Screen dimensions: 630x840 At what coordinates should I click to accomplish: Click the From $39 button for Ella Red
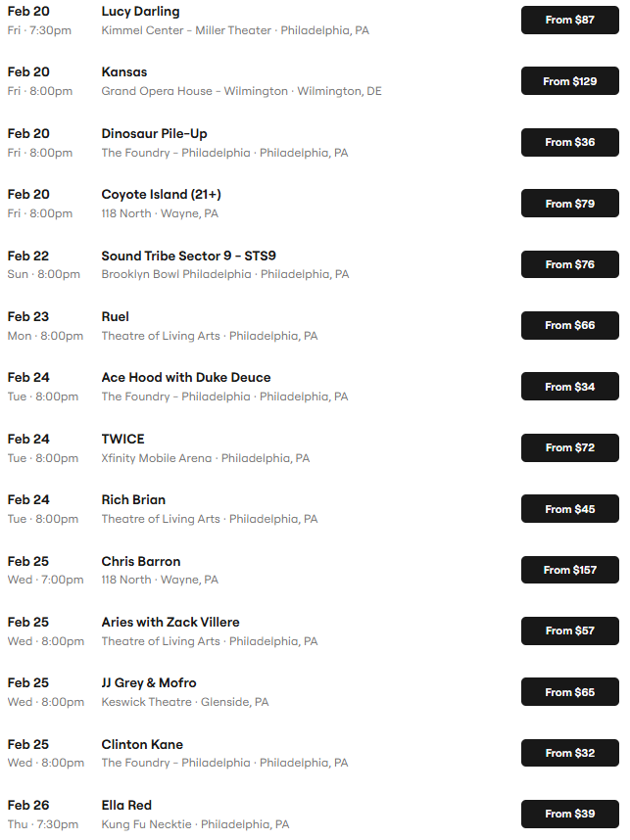[x=569, y=814]
